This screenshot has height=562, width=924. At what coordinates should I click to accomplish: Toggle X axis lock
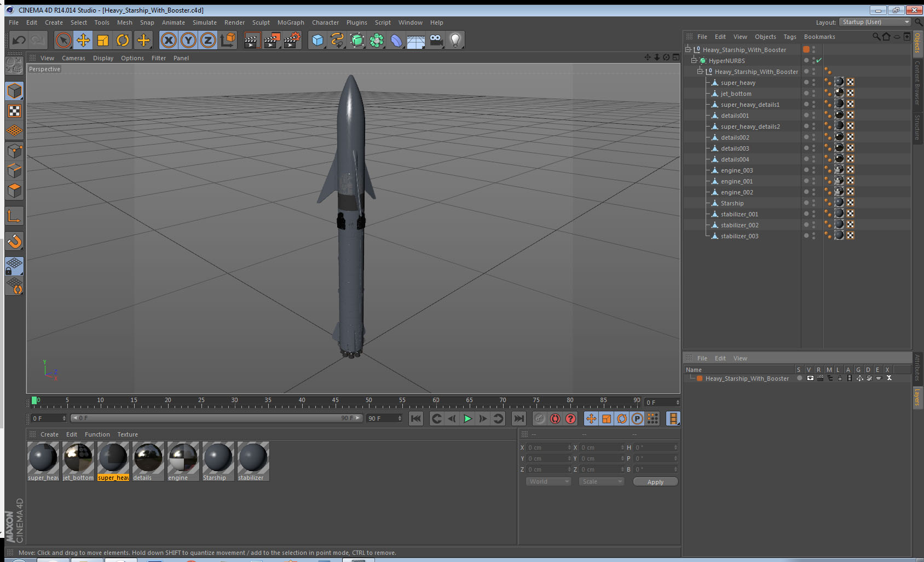pyautogui.click(x=169, y=40)
